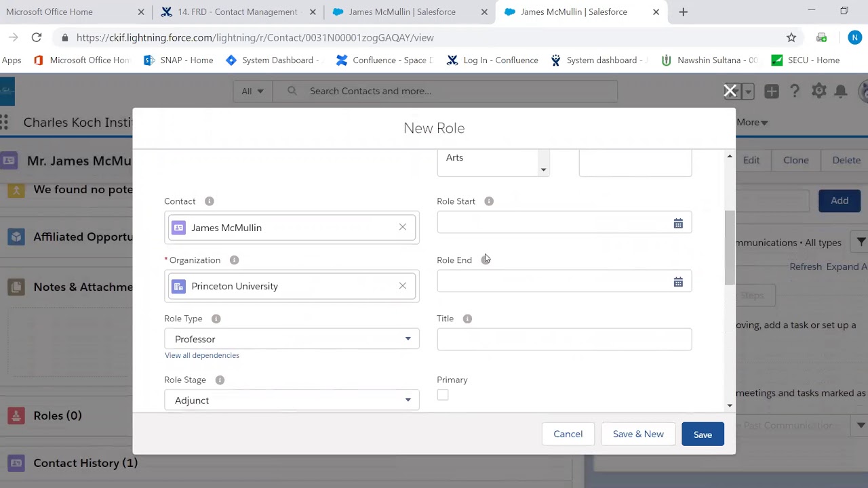
Task: Open the Role End calendar picker
Action: (x=678, y=282)
